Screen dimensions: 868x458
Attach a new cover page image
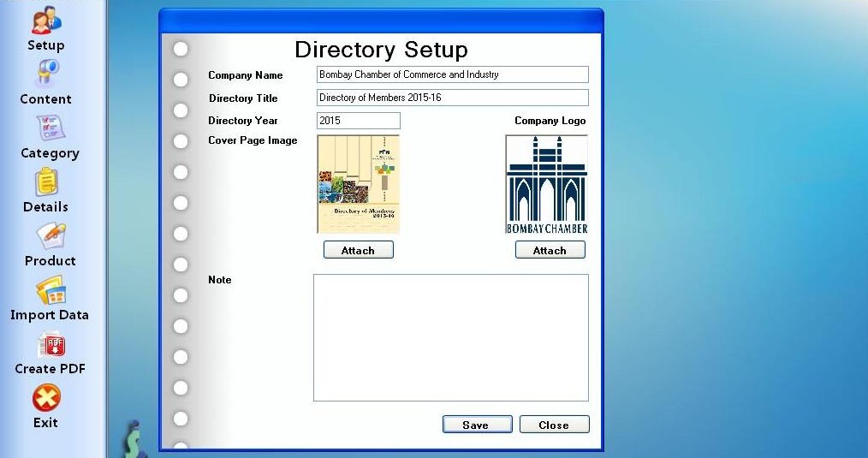pos(358,250)
